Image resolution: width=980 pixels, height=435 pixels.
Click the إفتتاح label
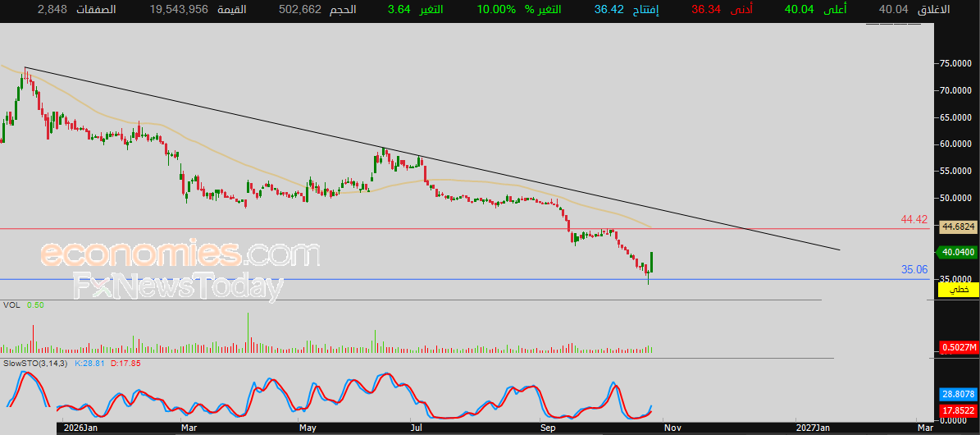pyautogui.click(x=647, y=9)
